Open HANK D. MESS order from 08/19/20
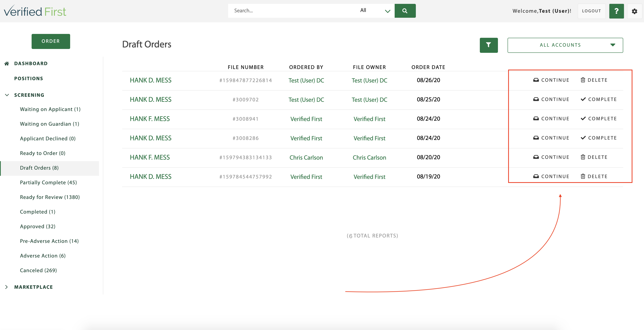The image size is (644, 330). [150, 177]
